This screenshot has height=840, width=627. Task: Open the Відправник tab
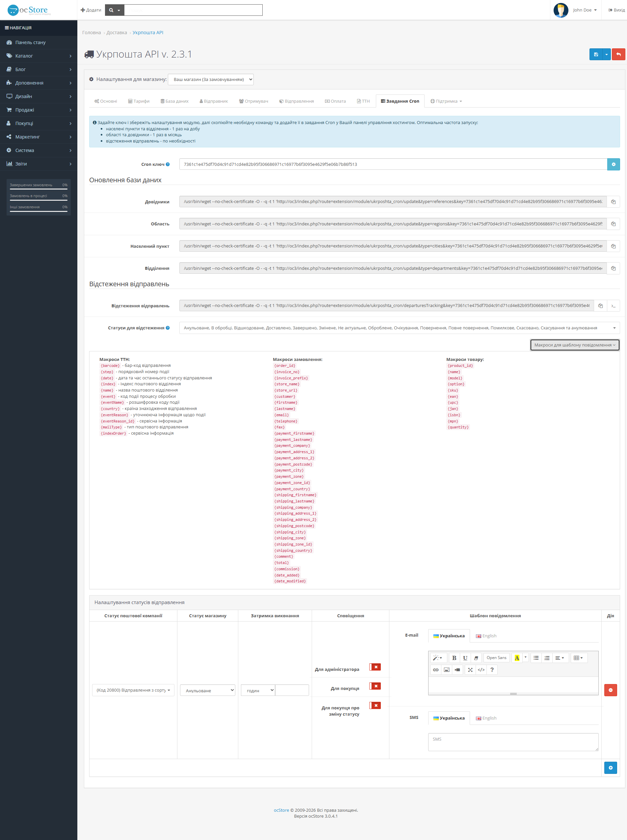214,101
